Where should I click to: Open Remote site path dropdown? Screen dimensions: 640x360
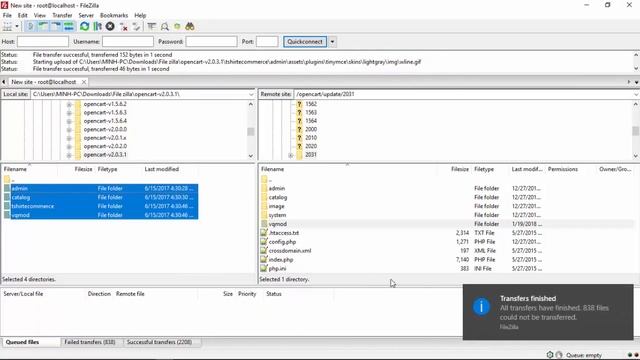(x=636, y=94)
